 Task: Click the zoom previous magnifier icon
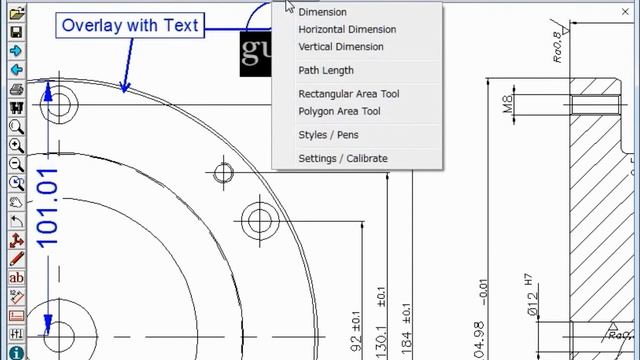(16, 183)
